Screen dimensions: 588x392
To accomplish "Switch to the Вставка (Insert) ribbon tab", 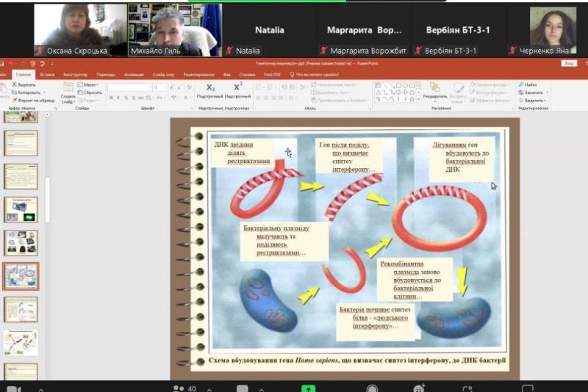I will (x=47, y=75).
